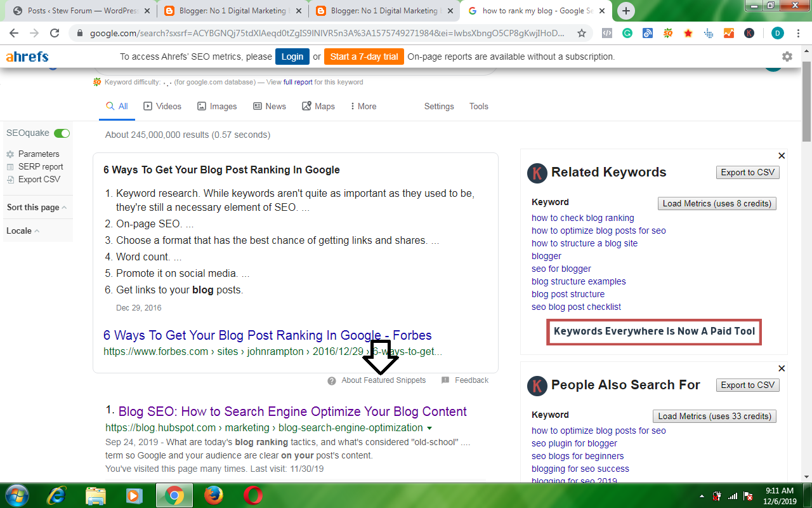This screenshot has width=812, height=508.
Task: Click the Keywords Everywhere extension icon
Action: pyautogui.click(x=749, y=33)
